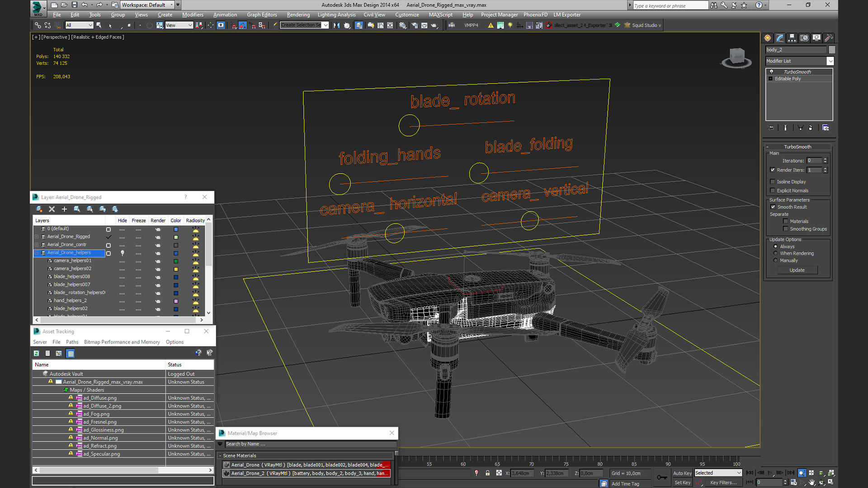
Task: Collapse the Aerial_Drone_helpers layer
Action: point(37,253)
